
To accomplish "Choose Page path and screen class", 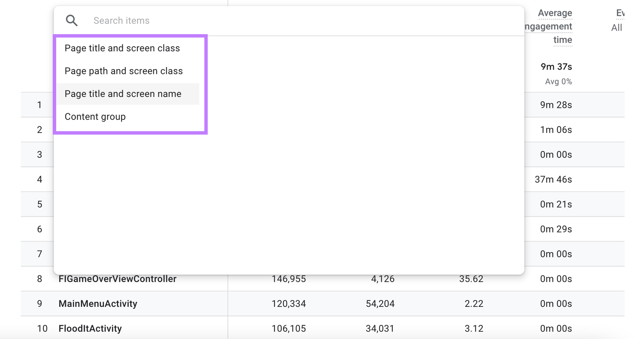I will point(124,71).
